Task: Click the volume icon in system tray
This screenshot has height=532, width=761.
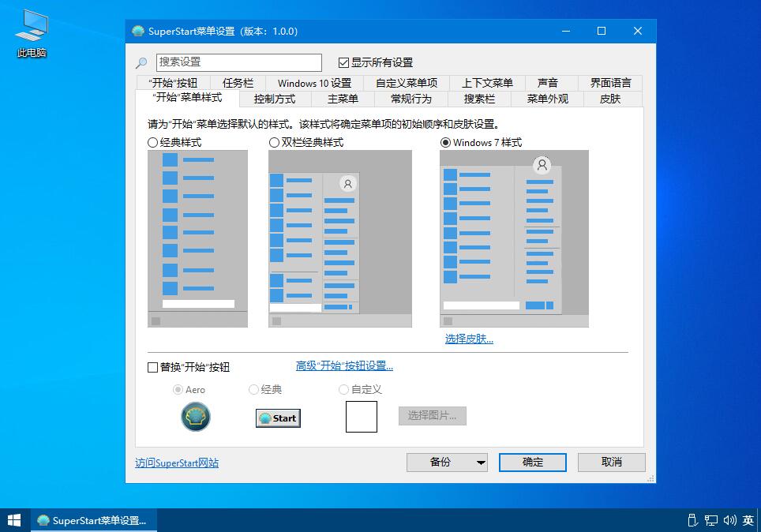Action: (x=730, y=520)
